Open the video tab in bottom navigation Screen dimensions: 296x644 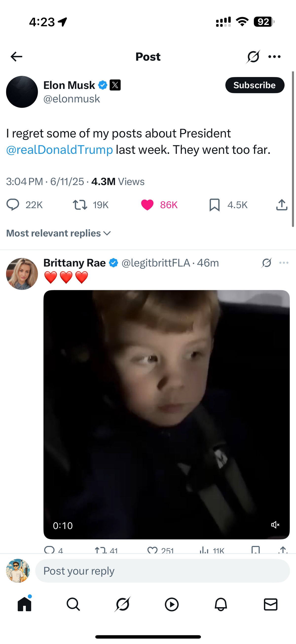point(172,605)
